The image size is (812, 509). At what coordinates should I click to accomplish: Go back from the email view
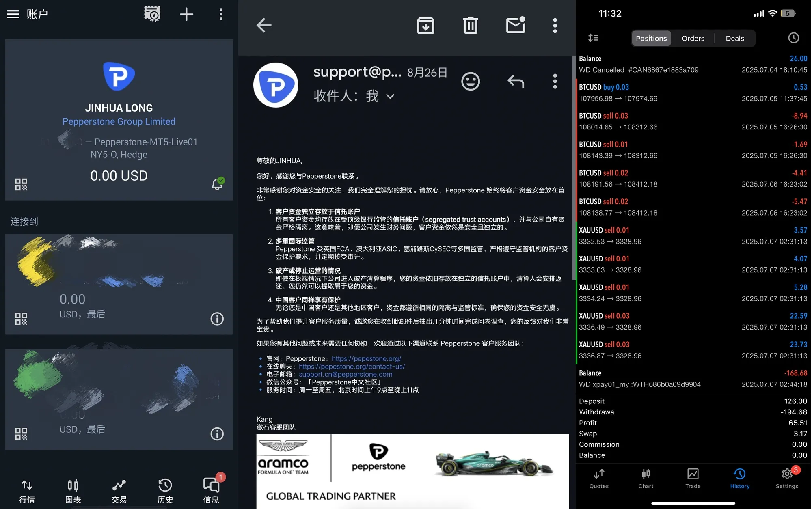(264, 25)
